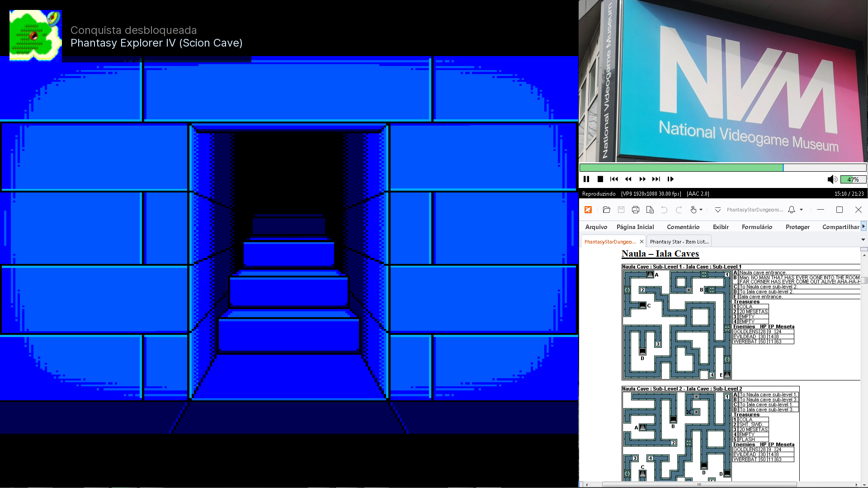Close the PhantasyStarDungeons document tab
The height and width of the screenshot is (488, 868).
(x=642, y=242)
